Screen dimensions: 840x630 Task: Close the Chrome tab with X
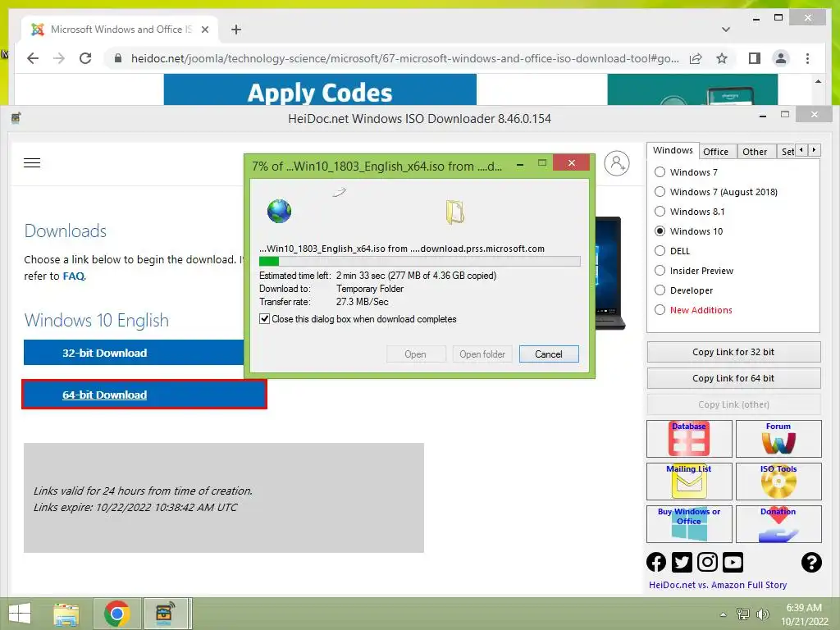click(x=204, y=30)
